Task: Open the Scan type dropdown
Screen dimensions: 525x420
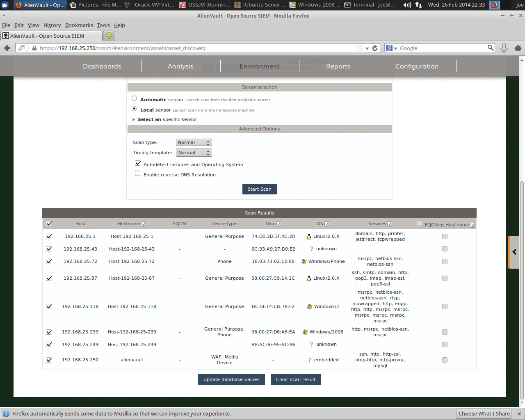Action: [x=194, y=142]
